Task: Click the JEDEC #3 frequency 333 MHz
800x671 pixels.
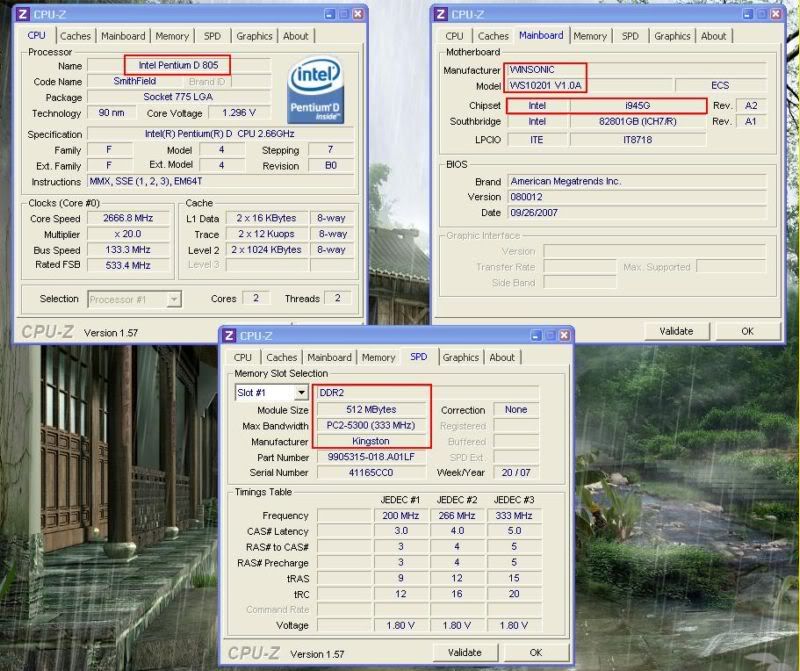Action: coord(514,516)
